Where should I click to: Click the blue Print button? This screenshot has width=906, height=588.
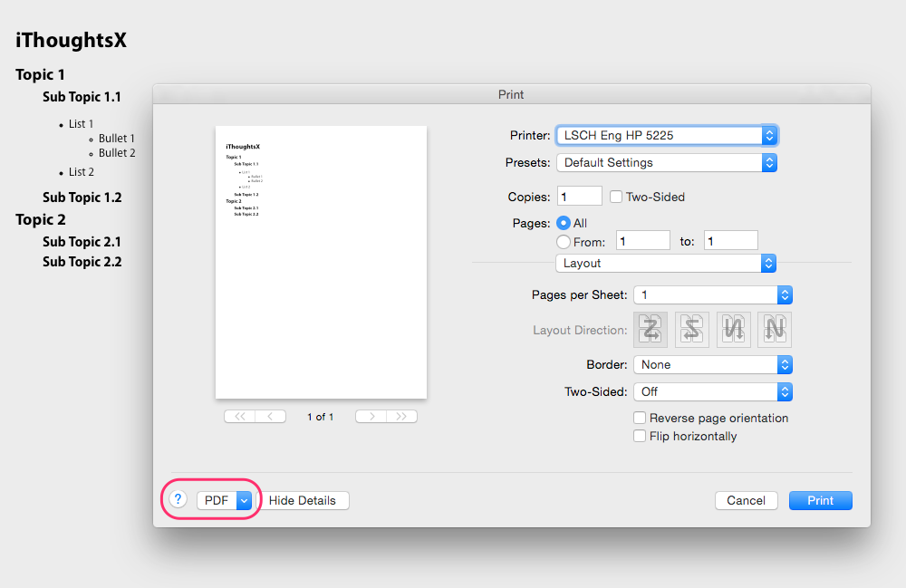pyautogui.click(x=821, y=501)
